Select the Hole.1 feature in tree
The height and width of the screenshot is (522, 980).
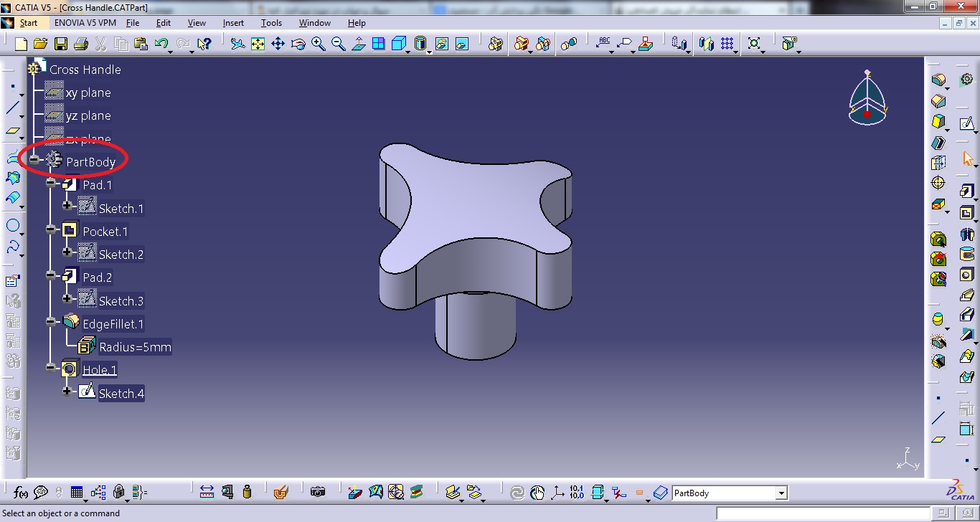coord(99,370)
